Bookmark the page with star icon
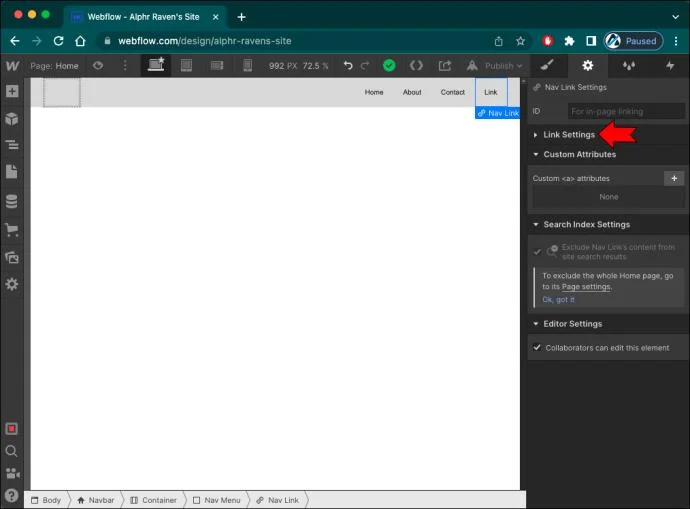Viewport: 690px width, 509px height. click(521, 41)
